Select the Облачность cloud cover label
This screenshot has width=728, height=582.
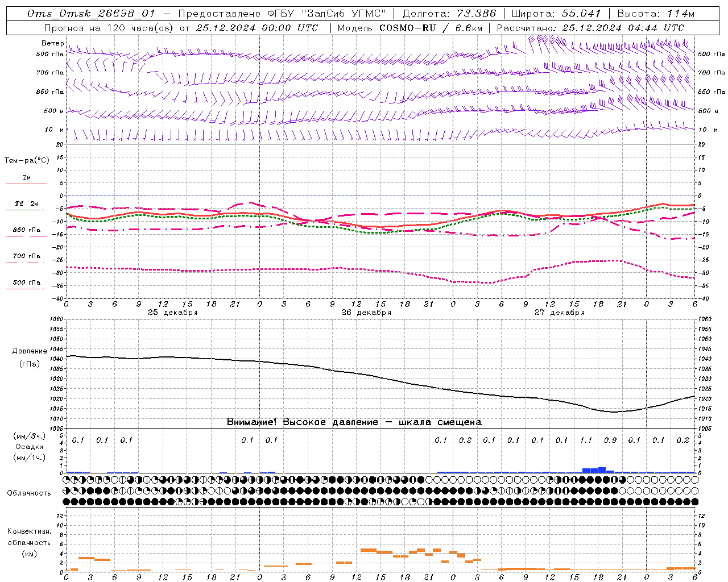click(x=29, y=493)
